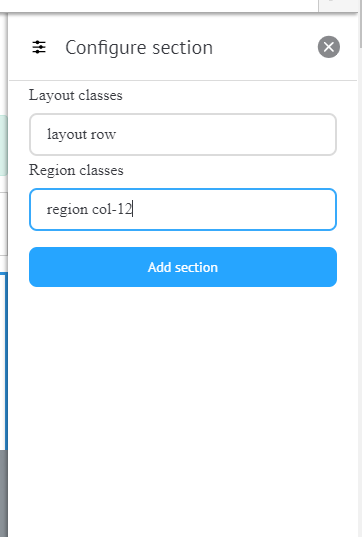Focus the Layout classes input field

pos(183,135)
